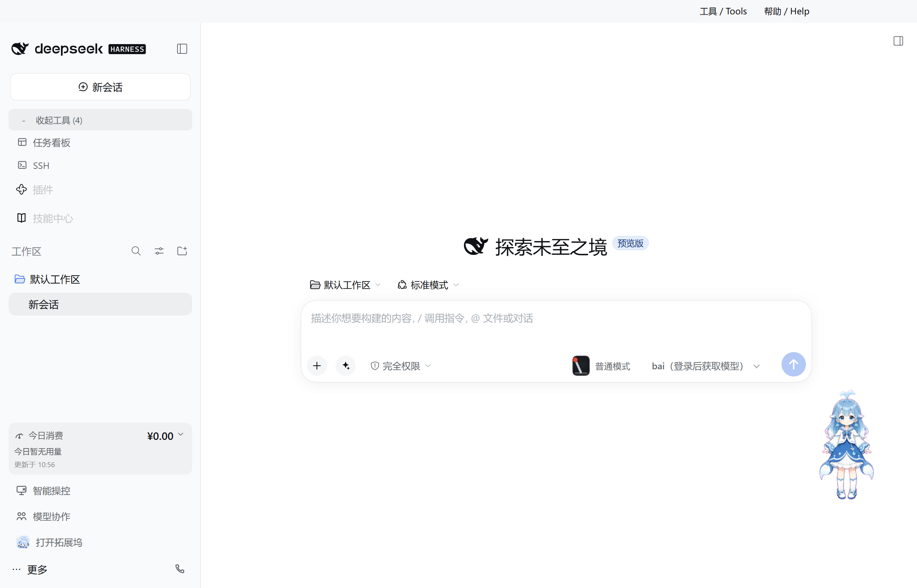Click the 今日消费 gauge icon
Viewport: 917px width, 588px height.
(x=19, y=436)
